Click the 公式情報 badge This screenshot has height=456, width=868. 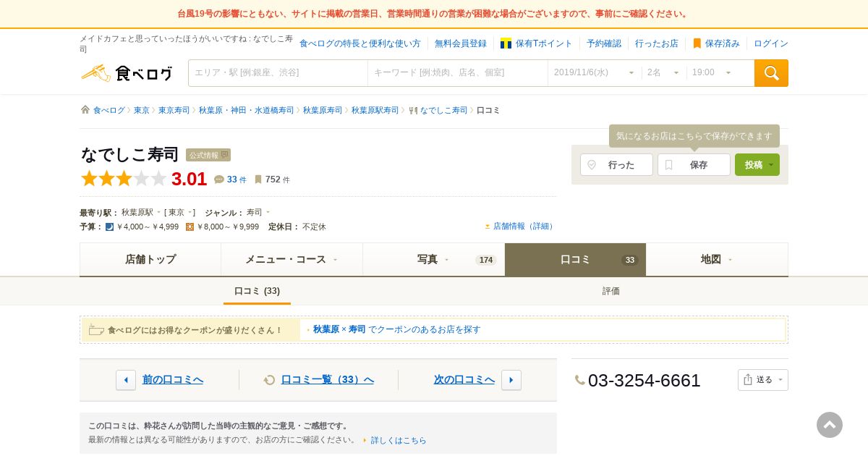click(x=208, y=155)
